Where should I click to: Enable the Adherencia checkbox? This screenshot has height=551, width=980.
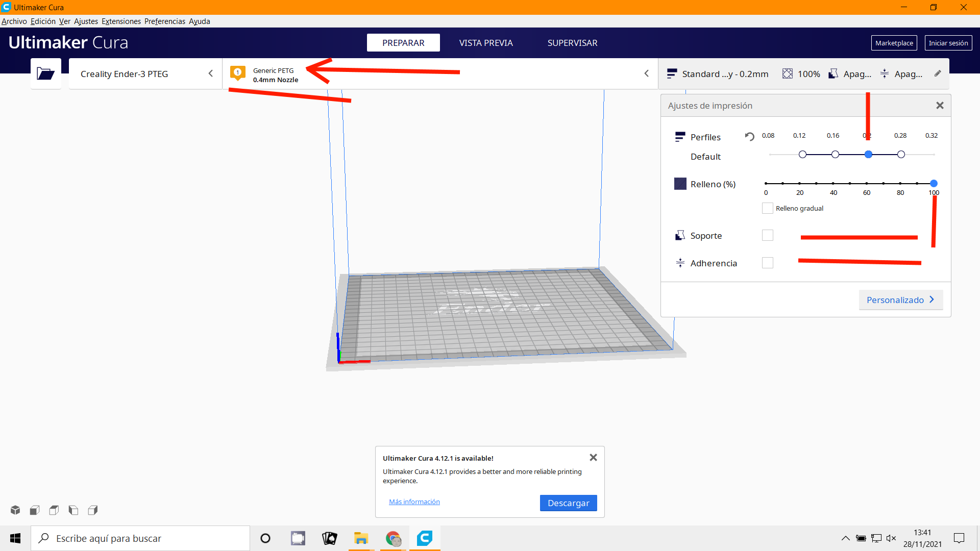(767, 263)
